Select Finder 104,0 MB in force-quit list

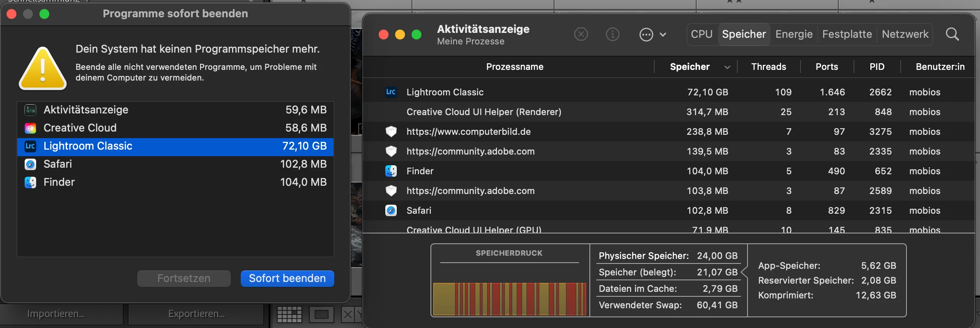[175, 182]
